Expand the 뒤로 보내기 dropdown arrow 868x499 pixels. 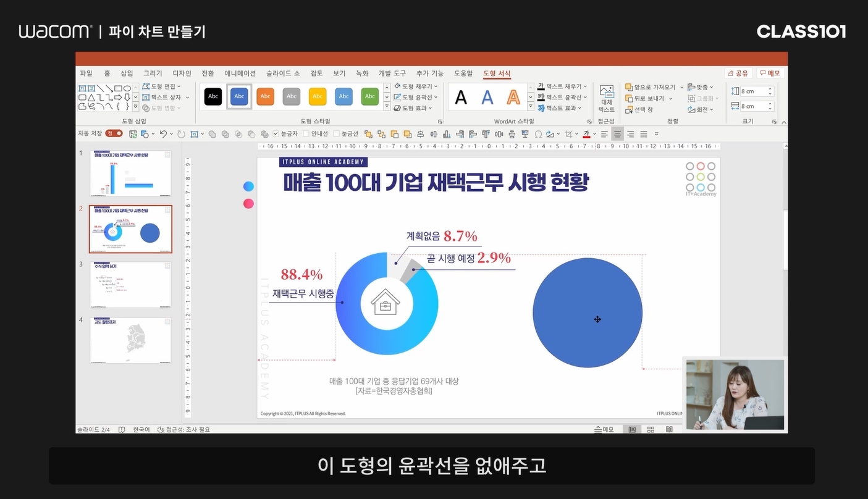[x=671, y=98]
